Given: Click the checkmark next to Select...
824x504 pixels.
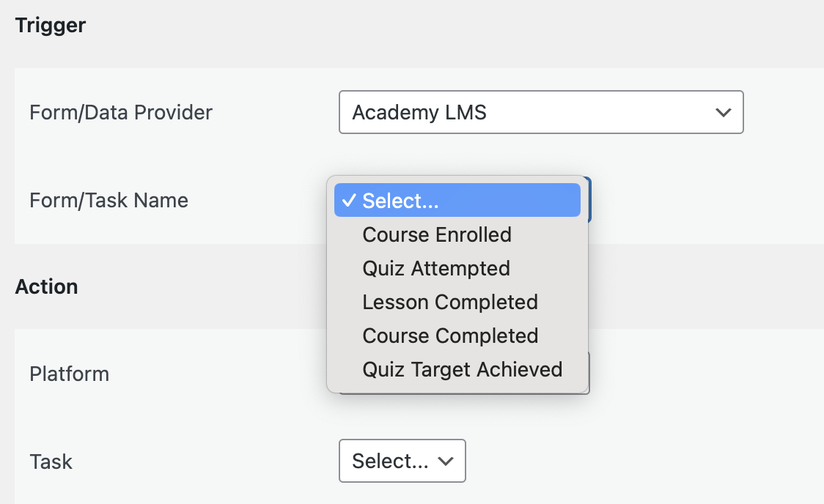Looking at the screenshot, I should pos(350,199).
